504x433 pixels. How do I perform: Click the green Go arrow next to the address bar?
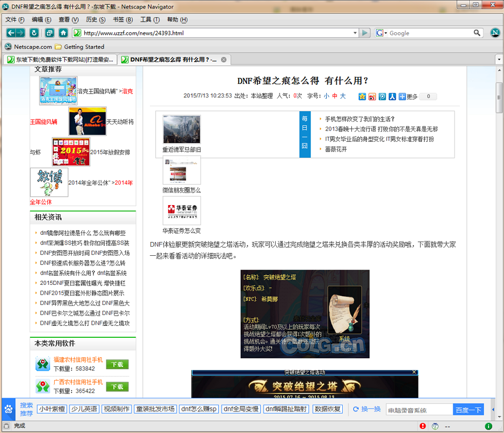365,33
